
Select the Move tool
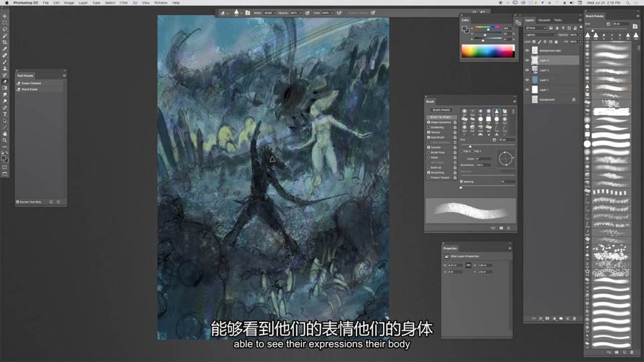coord(5,16)
